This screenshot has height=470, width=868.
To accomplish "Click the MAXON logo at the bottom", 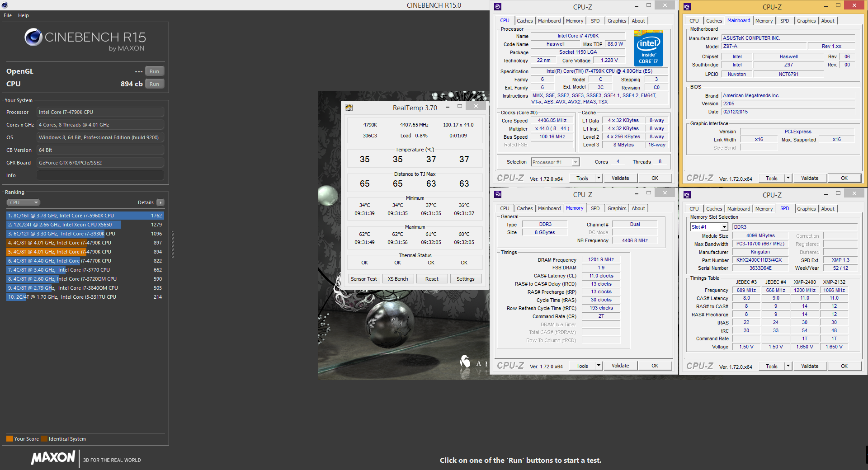I will pos(53,457).
